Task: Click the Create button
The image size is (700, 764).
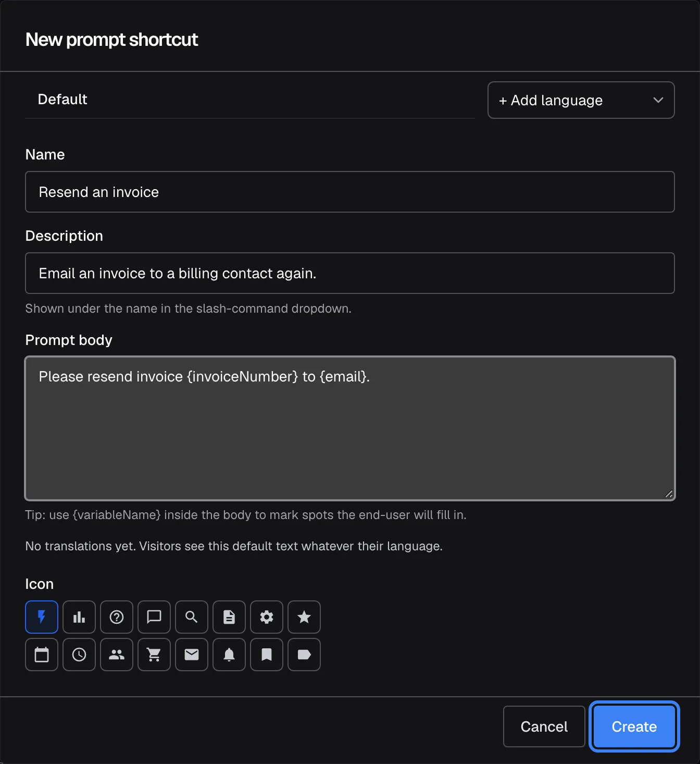Action: pos(634,726)
